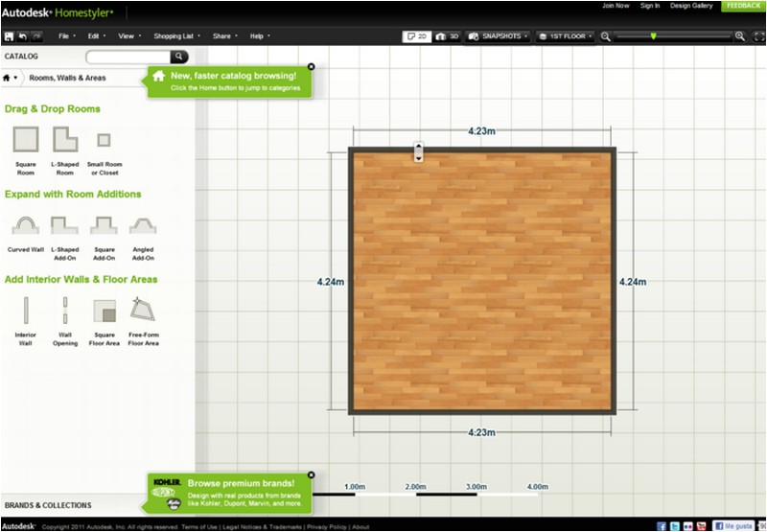Click the zoom slider handle
The image size is (767, 532).
[x=654, y=36]
